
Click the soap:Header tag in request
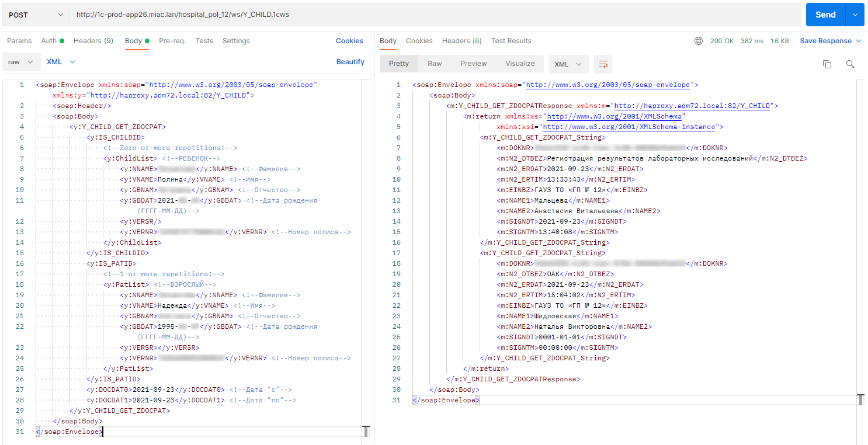tap(82, 106)
